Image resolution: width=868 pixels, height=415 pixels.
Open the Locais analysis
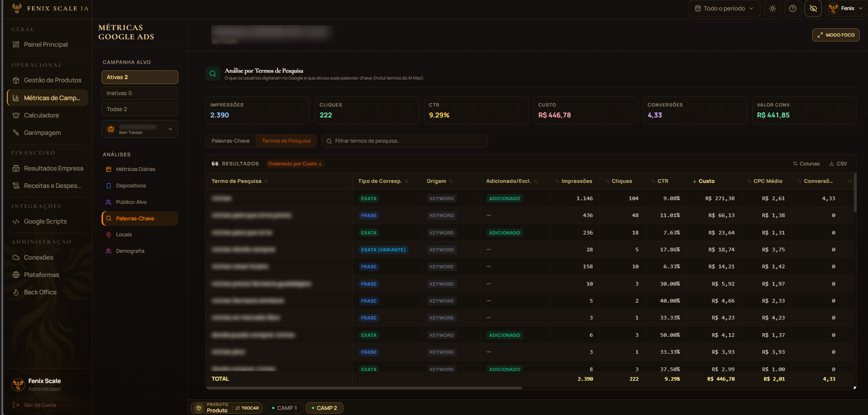click(x=123, y=234)
